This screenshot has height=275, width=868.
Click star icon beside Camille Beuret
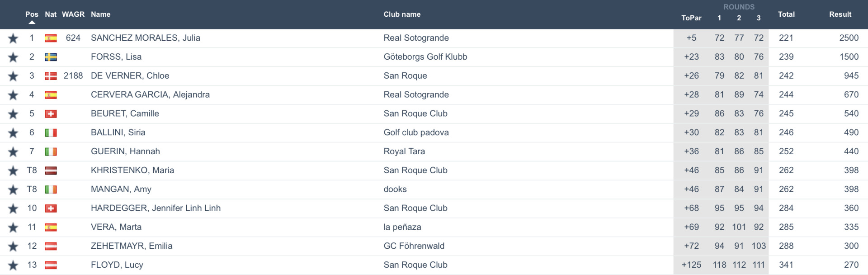pos(13,114)
